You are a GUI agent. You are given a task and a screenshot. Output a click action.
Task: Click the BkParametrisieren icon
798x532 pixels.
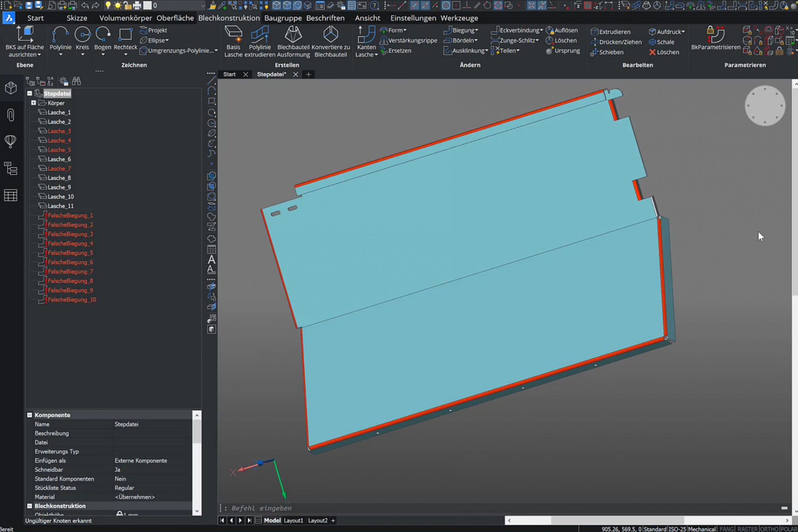pyautogui.click(x=716, y=37)
